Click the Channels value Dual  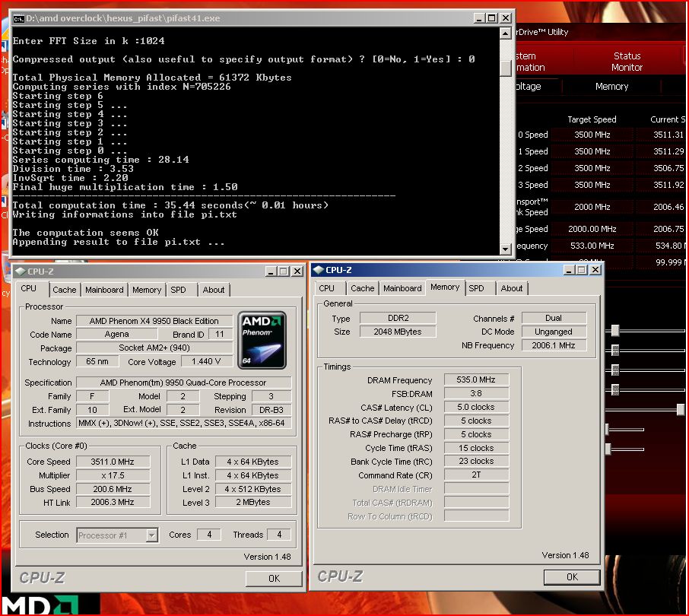(554, 318)
